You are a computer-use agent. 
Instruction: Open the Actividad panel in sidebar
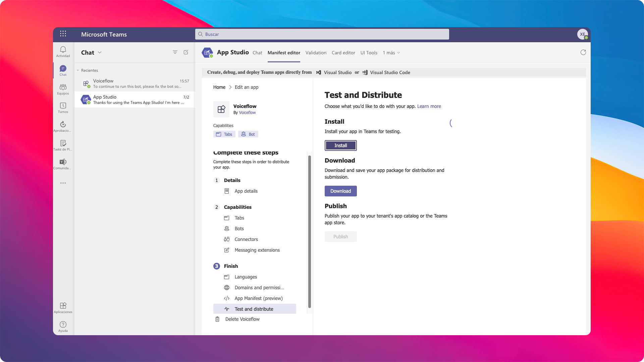coord(63,51)
